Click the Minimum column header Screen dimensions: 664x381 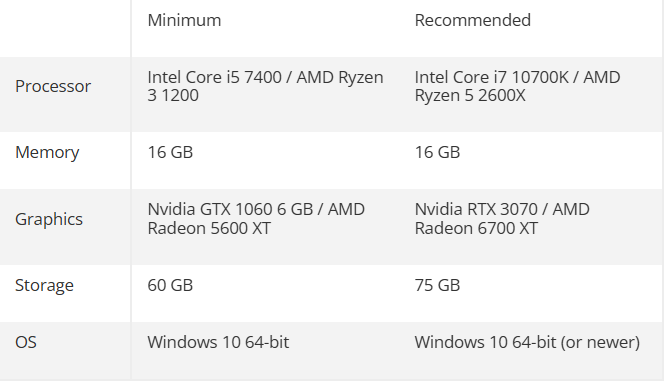pos(184,20)
